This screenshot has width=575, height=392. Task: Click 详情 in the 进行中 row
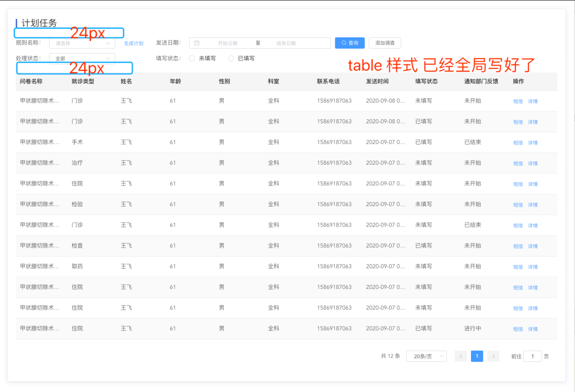[x=533, y=329]
